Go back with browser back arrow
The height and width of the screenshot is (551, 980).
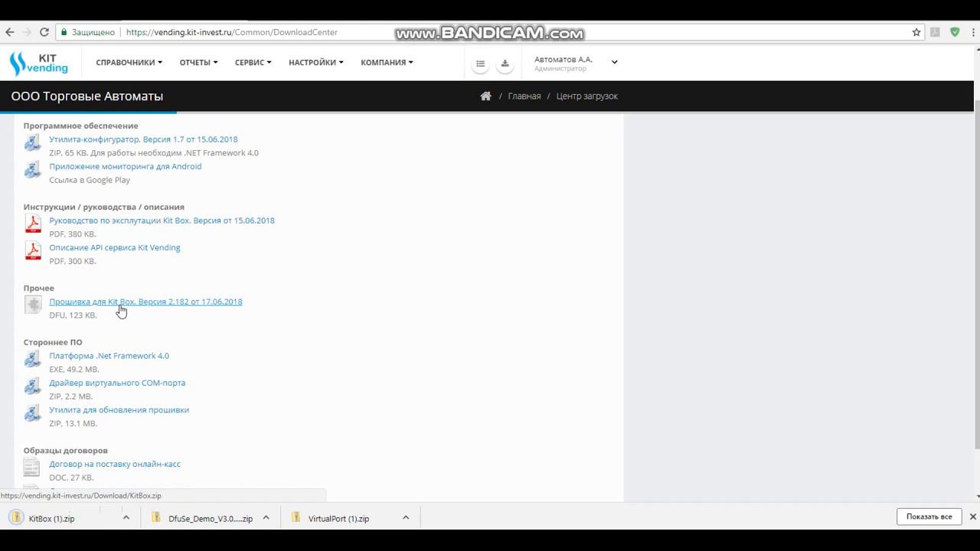[9, 32]
